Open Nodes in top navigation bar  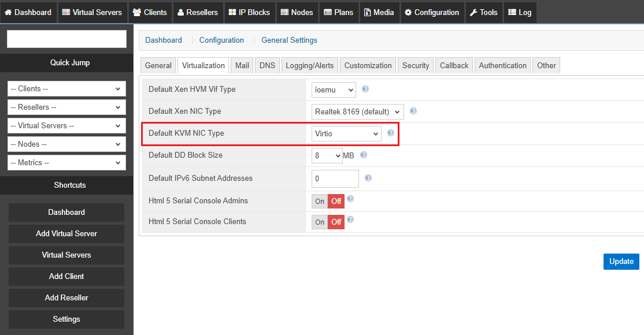pyautogui.click(x=297, y=12)
